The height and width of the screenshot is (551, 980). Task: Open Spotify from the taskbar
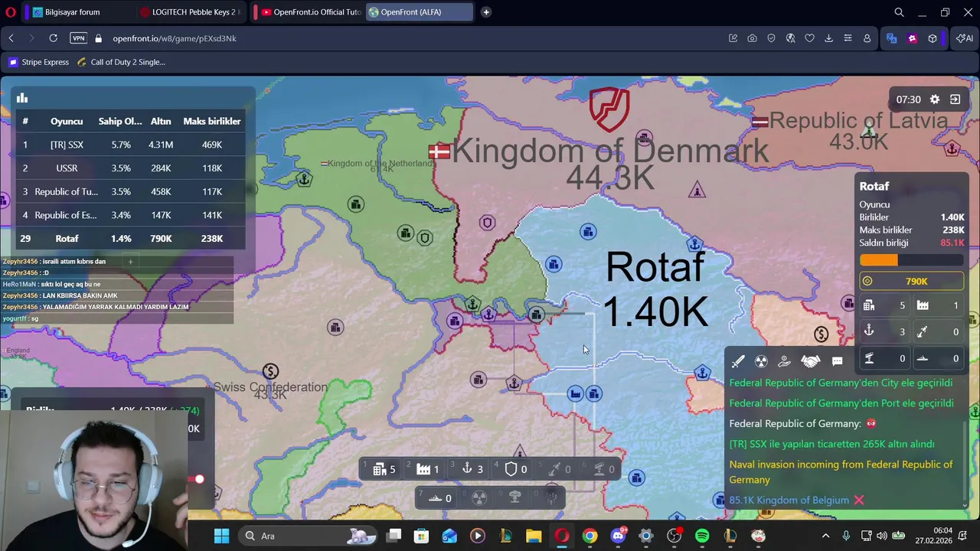tap(702, 536)
